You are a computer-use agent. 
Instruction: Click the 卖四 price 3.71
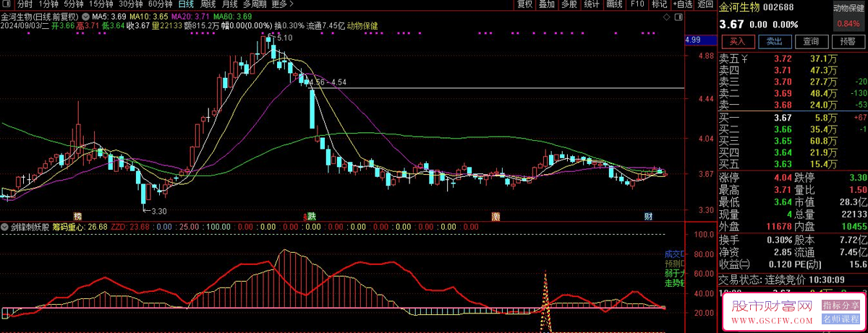[783, 70]
